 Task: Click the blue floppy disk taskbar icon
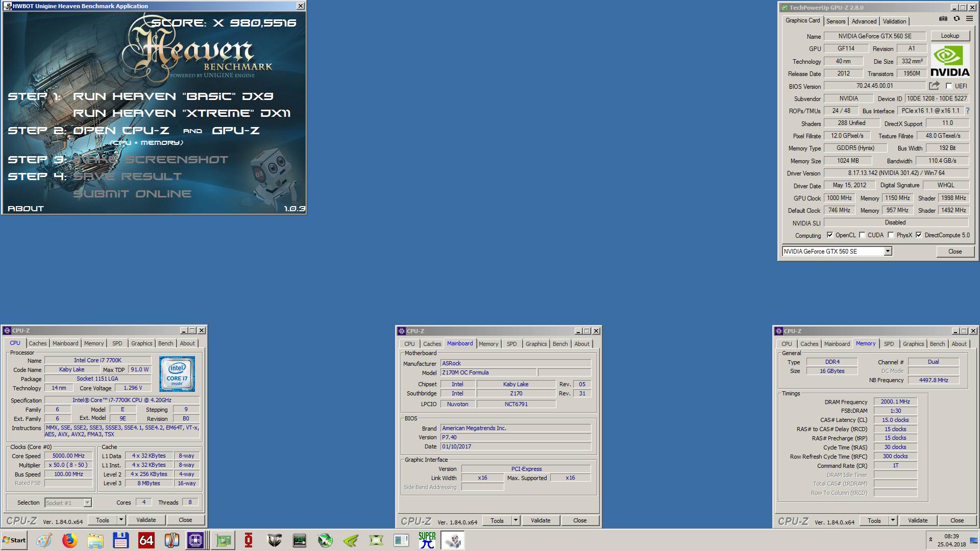click(120, 540)
